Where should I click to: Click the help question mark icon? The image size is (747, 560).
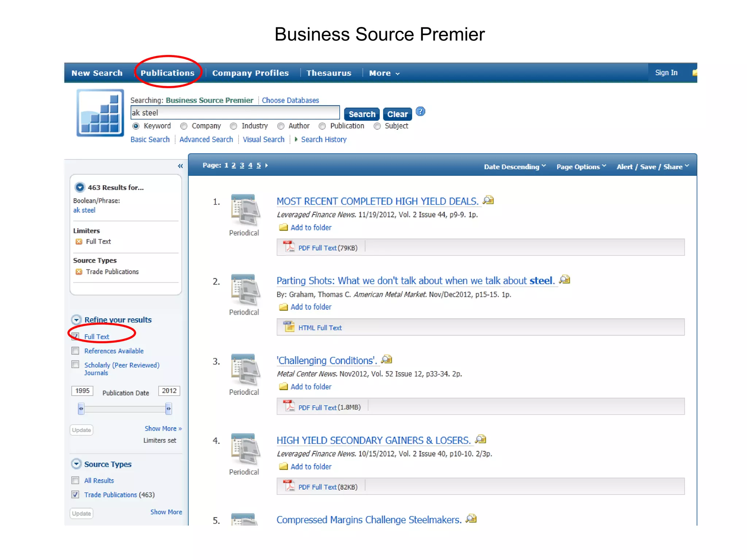pos(420,112)
